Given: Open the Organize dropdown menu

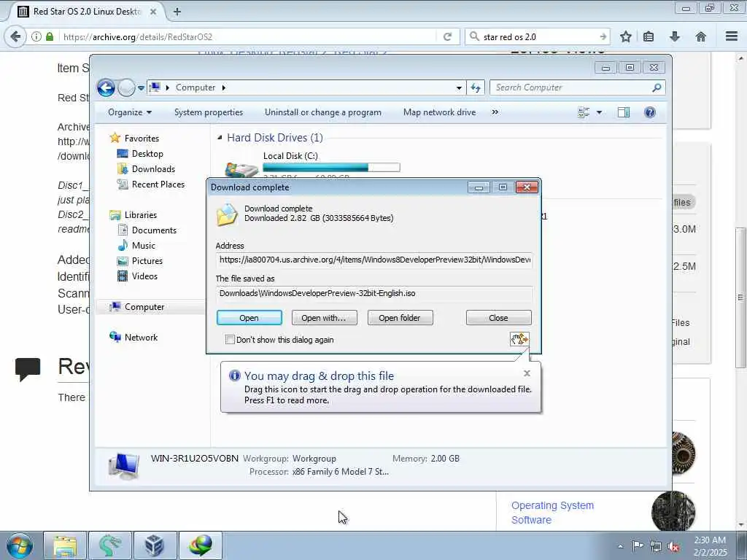Looking at the screenshot, I should [130, 112].
